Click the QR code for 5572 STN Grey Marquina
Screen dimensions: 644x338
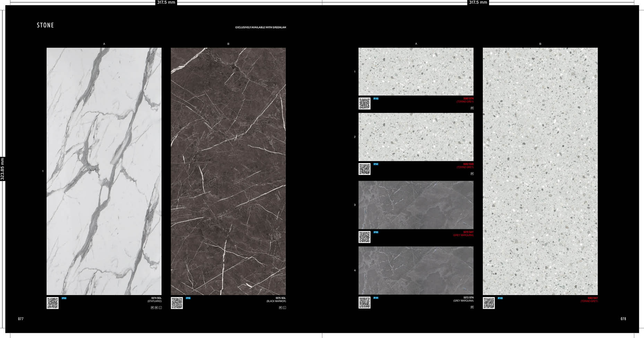[364, 302]
